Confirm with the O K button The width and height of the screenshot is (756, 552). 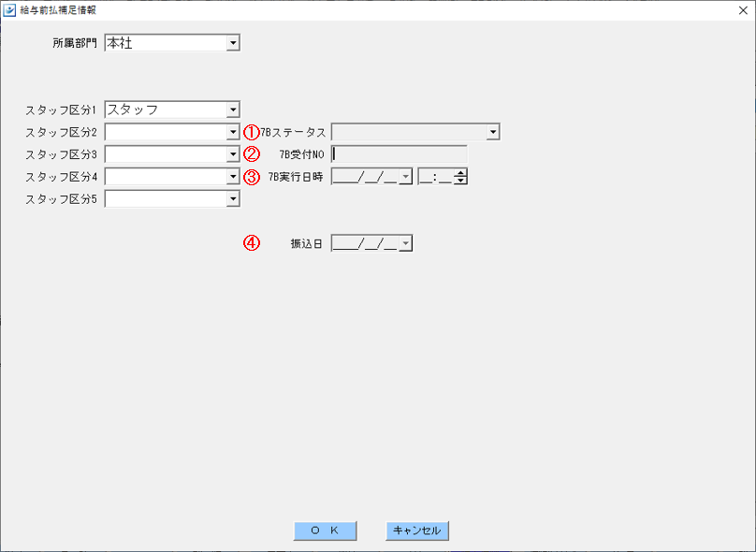pos(325,530)
